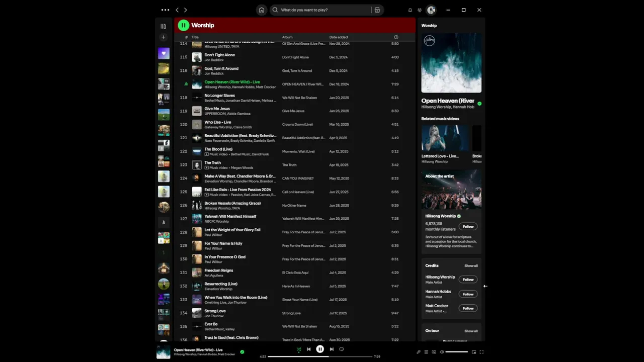Enter full screen player
Viewport: 644px width, 362px height.
click(x=481, y=352)
